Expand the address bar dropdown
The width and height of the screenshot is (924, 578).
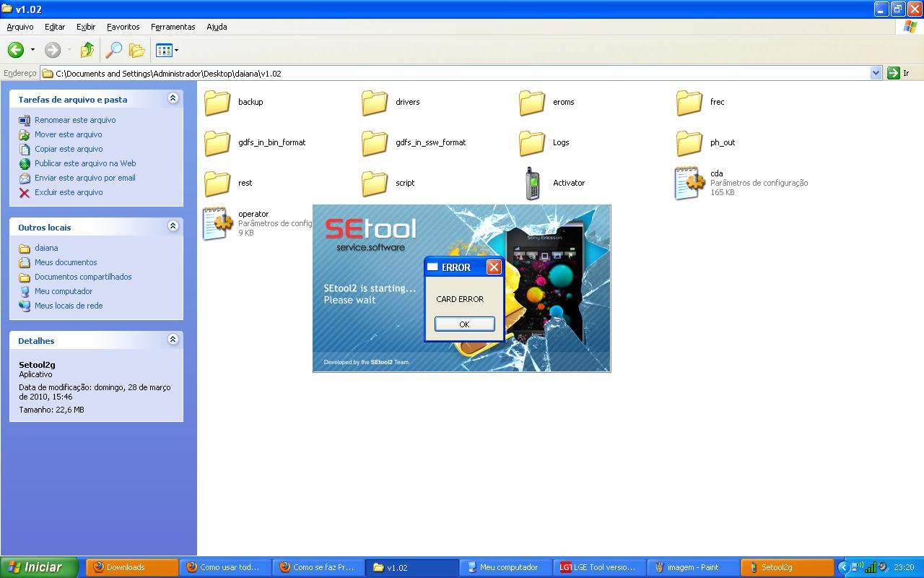[876, 73]
